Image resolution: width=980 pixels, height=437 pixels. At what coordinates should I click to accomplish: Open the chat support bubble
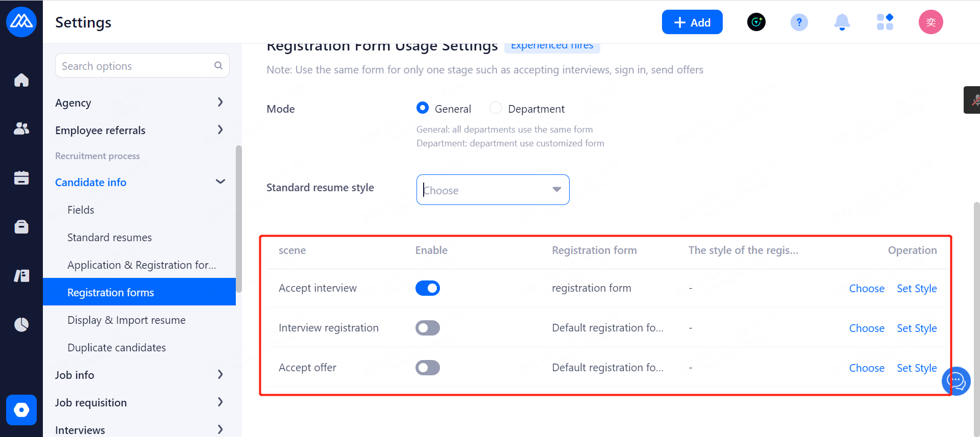[x=956, y=380]
